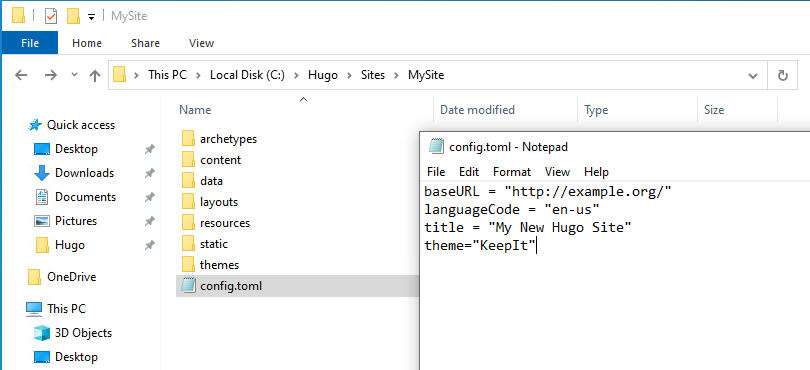810x370 pixels.
Task: Click the Properties checkmark icon in title bar
Action: (51, 16)
